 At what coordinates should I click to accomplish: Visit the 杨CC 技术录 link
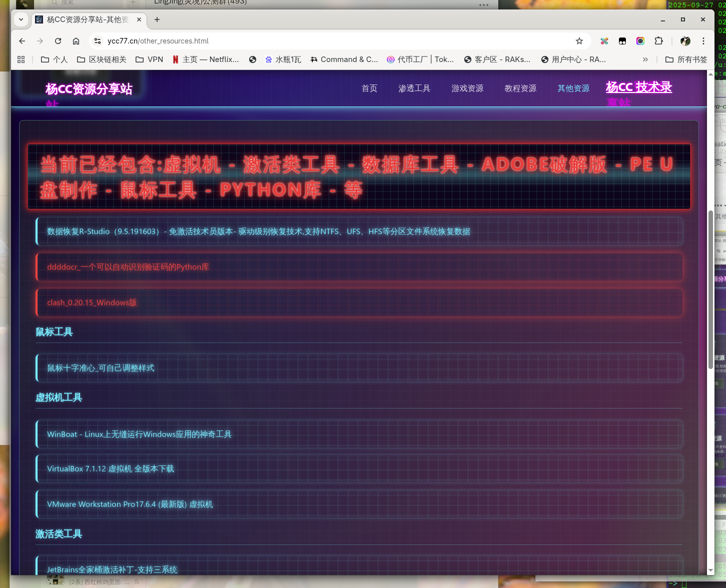pyautogui.click(x=639, y=87)
